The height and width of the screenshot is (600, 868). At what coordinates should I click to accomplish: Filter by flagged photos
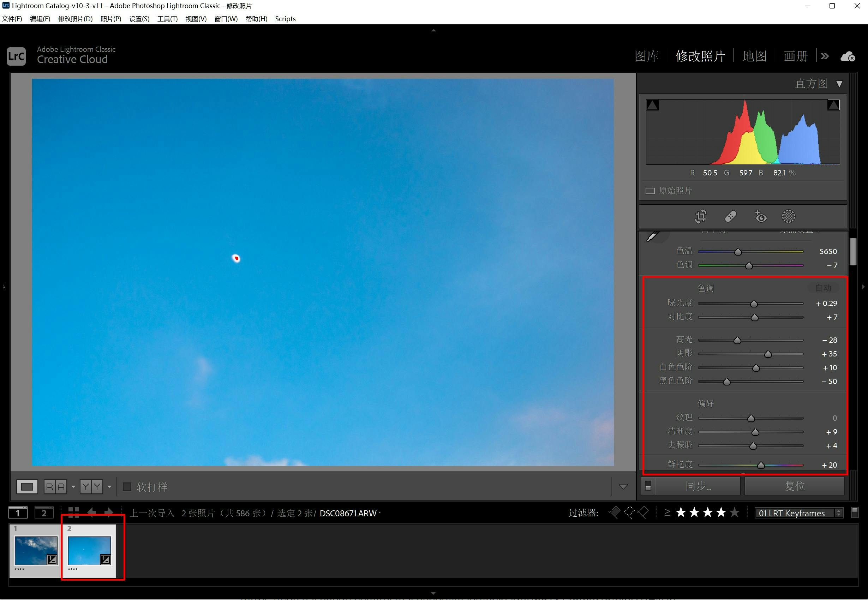click(x=614, y=512)
